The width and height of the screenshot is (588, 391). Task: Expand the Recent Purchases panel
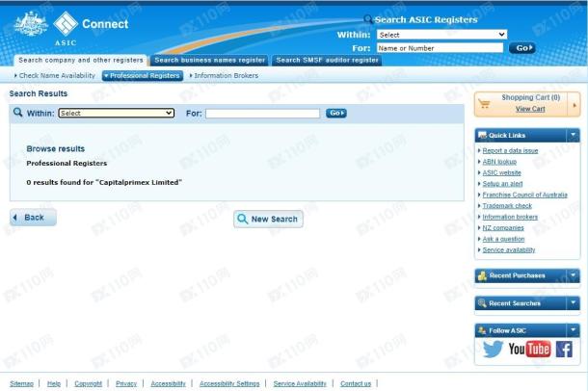pos(573,275)
